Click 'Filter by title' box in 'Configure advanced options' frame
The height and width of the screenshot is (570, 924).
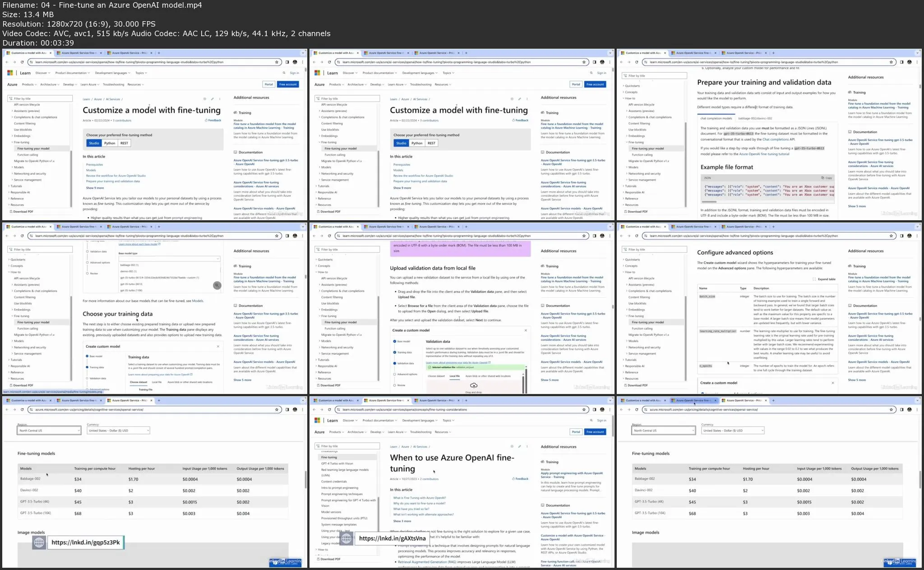click(655, 250)
